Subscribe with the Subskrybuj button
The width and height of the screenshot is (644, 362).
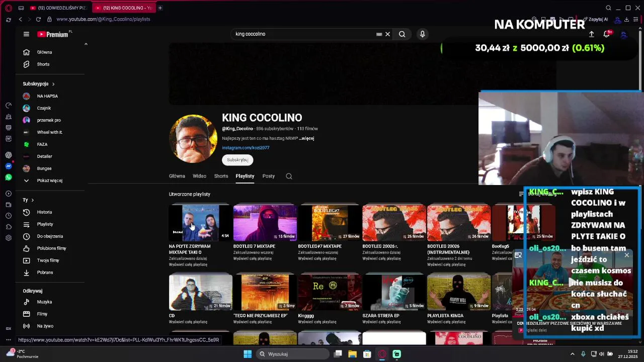[x=237, y=160]
